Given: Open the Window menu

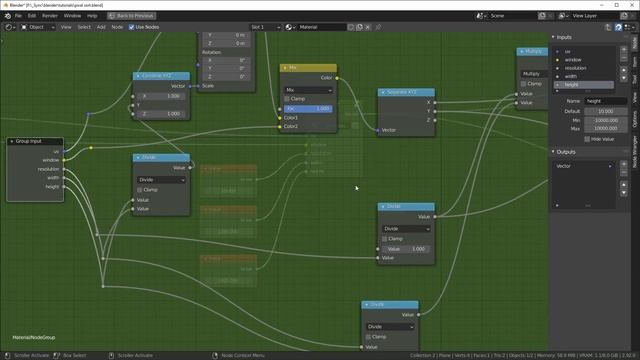Looking at the screenshot, I should coord(72,16).
